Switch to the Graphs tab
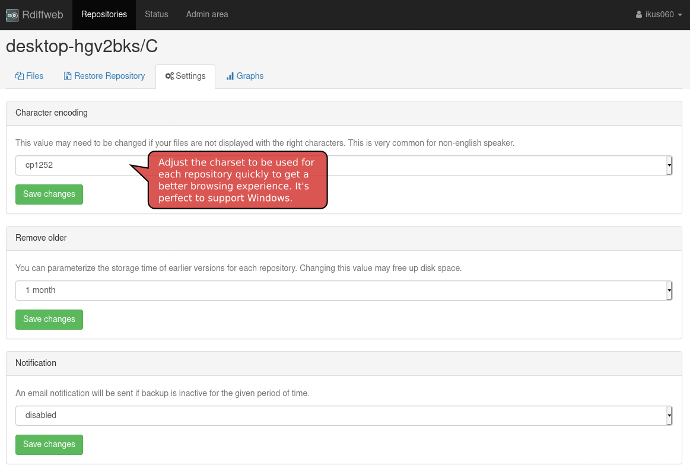 click(245, 76)
